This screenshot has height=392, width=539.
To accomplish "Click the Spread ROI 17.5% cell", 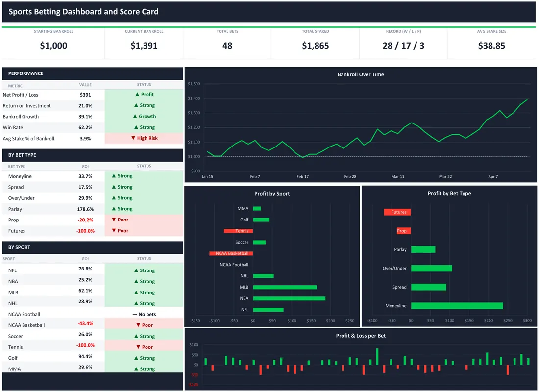I will (x=85, y=187).
